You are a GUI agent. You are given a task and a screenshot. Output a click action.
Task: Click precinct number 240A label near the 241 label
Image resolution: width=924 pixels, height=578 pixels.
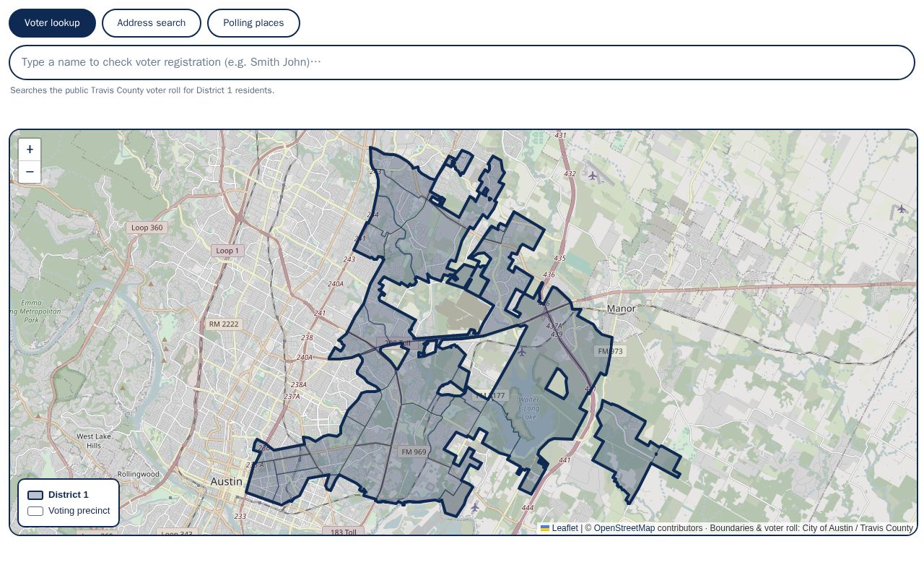point(336,284)
